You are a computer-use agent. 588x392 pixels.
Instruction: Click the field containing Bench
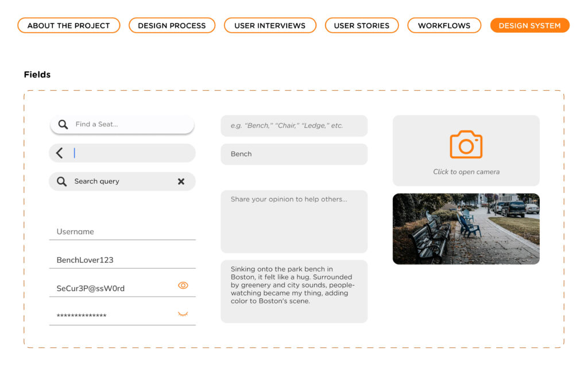(294, 154)
